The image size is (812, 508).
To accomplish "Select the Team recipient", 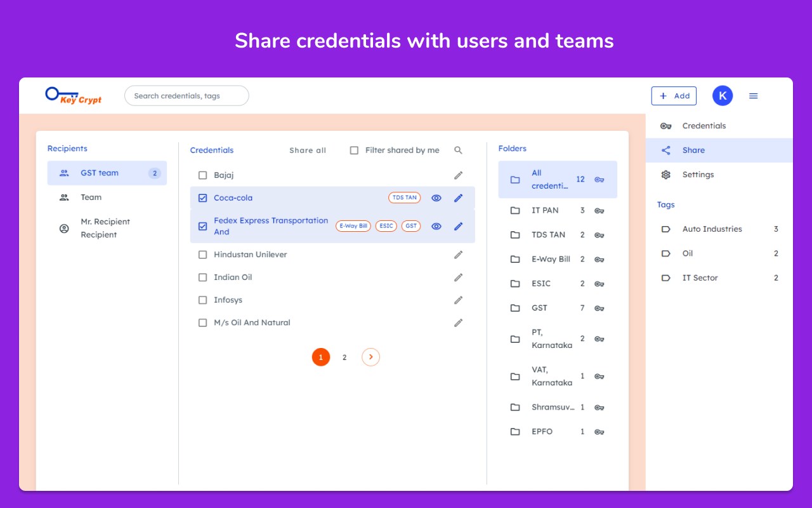I will [x=107, y=197].
